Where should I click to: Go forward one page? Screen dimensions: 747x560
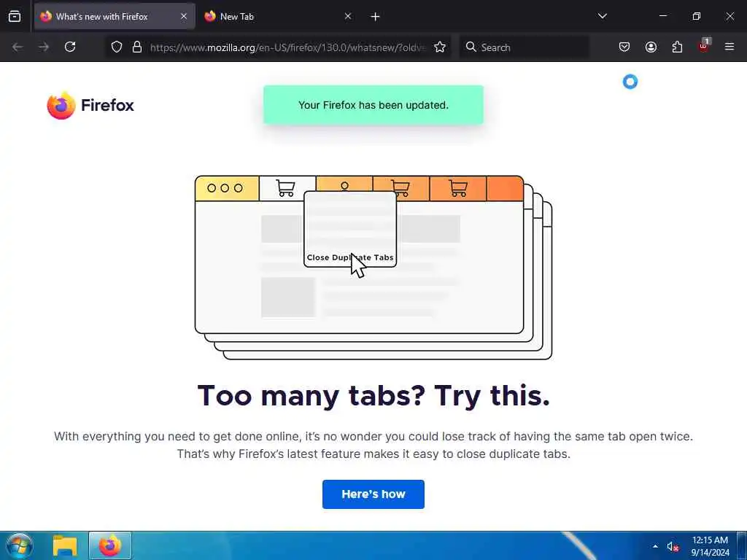click(x=44, y=47)
